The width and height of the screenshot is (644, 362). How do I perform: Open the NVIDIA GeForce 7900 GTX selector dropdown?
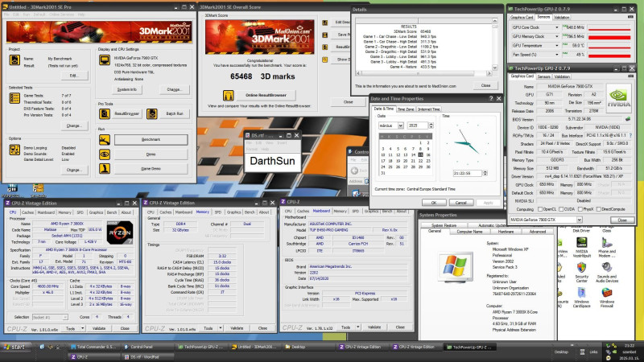click(579, 220)
